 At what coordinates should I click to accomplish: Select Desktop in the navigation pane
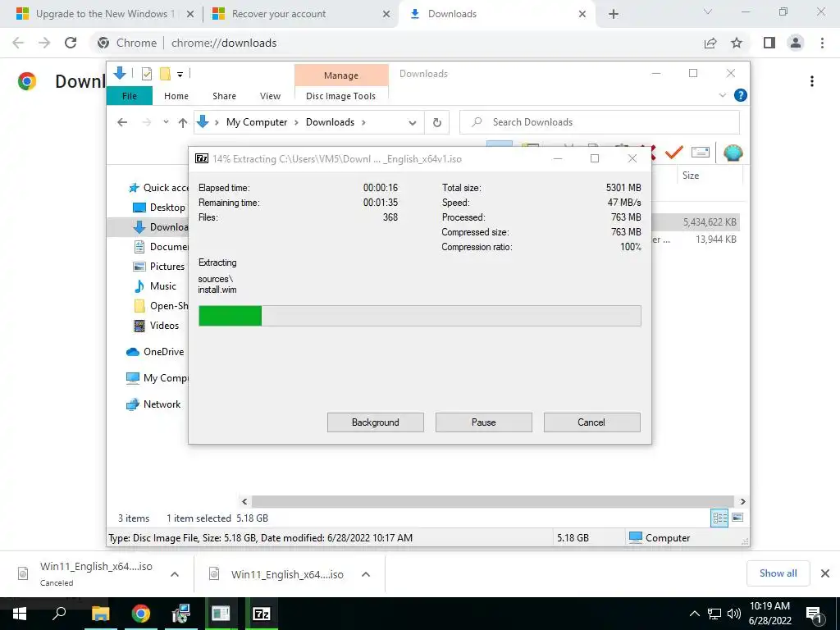click(x=159, y=208)
